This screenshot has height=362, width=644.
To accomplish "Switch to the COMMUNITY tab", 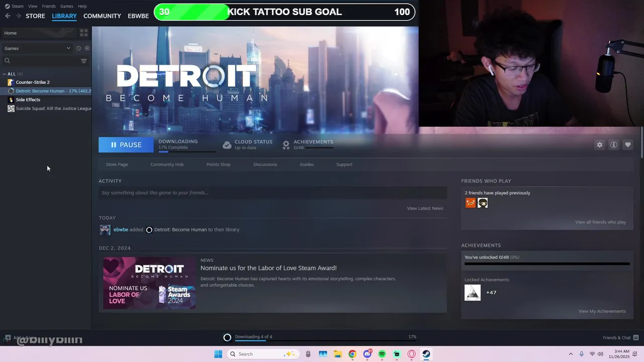I will point(102,16).
